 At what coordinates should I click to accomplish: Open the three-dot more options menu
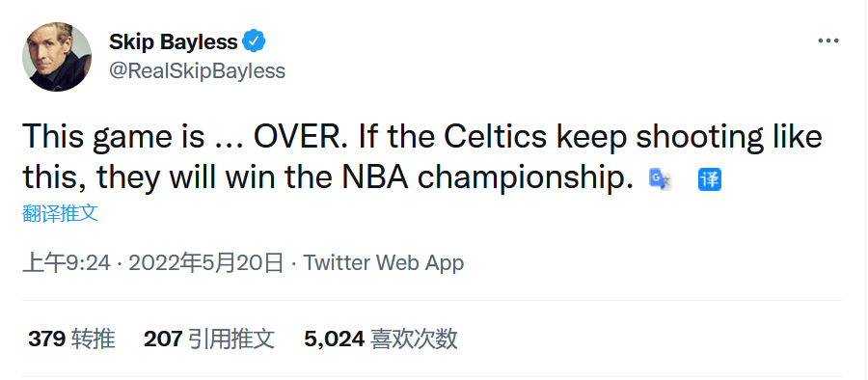point(828,41)
